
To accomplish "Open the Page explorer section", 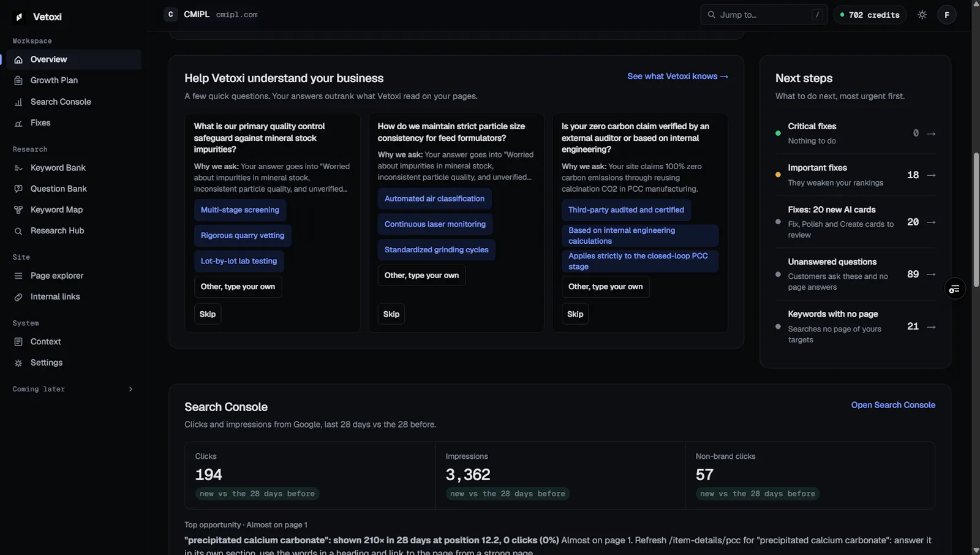I will pyautogui.click(x=74, y=276).
